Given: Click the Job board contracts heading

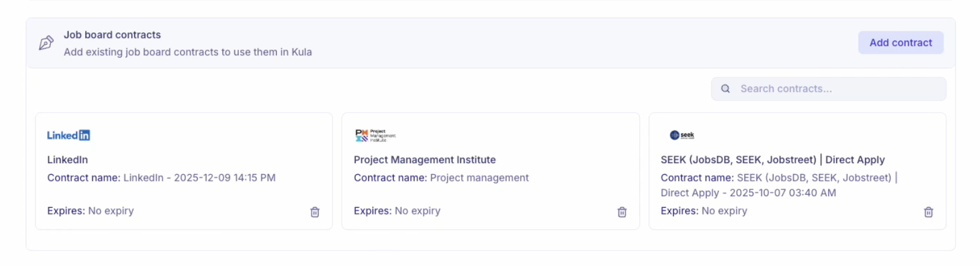Looking at the screenshot, I should (112, 35).
